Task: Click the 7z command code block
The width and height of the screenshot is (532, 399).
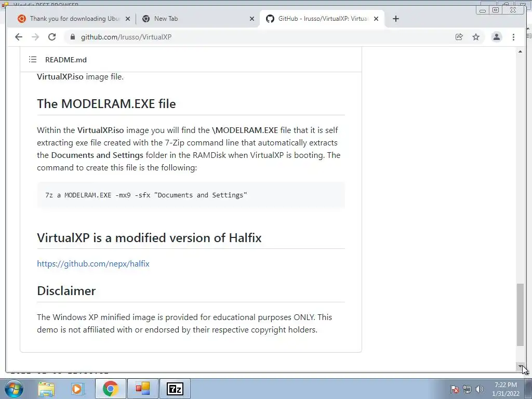Action: coord(191,195)
